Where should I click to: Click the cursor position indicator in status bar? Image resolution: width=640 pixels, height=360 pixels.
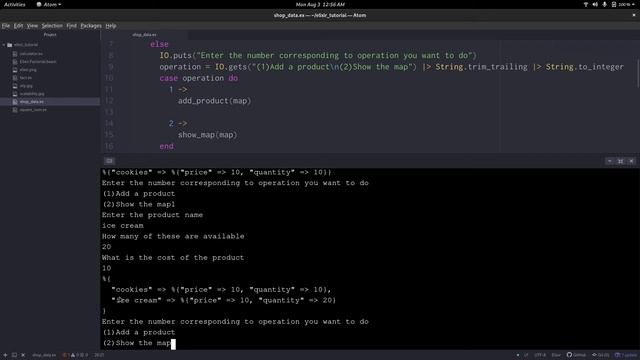pos(99,355)
